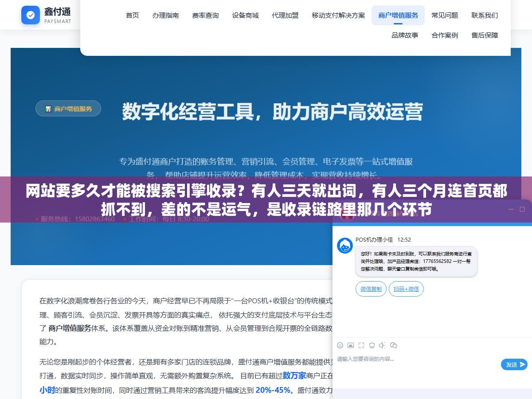Viewport: 532px width, 399px height.
Task: Click the 扫码+微信 button in chat
Action: [x=407, y=289]
